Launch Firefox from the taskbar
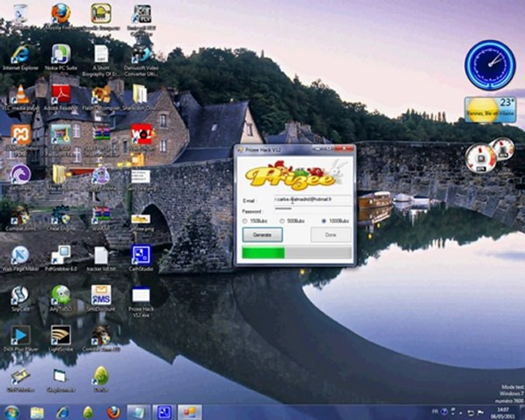This screenshot has height=420, width=525. (x=113, y=412)
